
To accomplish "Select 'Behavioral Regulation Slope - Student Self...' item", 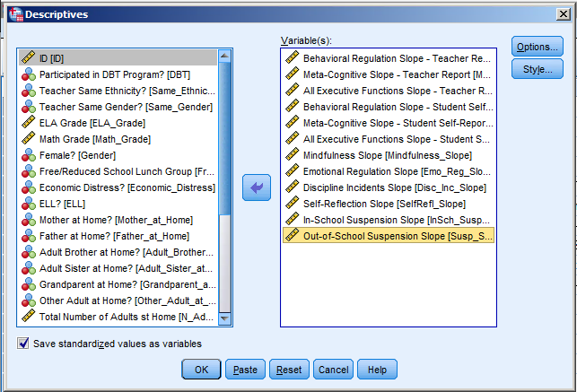I will (x=389, y=107).
